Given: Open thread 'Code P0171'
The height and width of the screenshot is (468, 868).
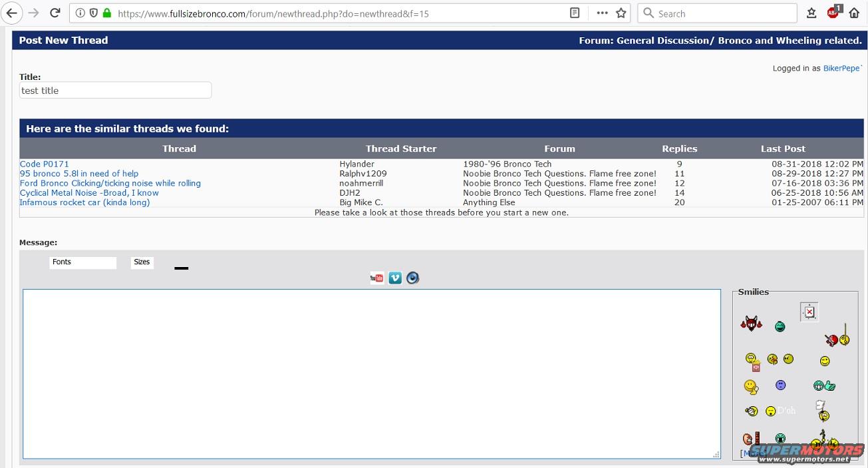Looking at the screenshot, I should 45,164.
